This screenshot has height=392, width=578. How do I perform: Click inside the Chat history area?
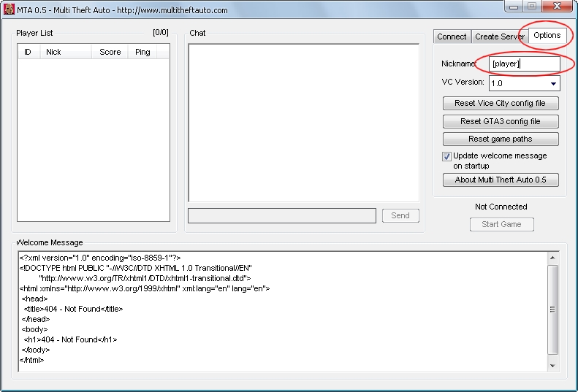point(303,123)
